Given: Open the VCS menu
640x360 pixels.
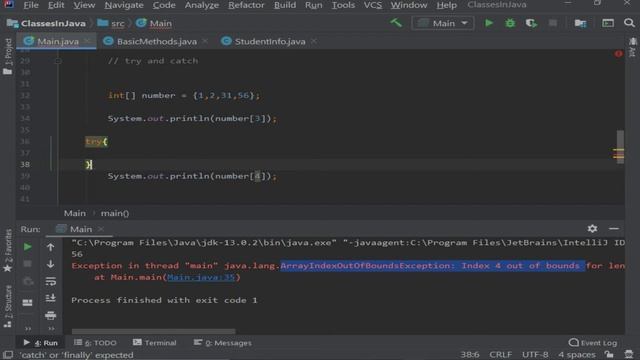Looking at the screenshot, I should [373, 5].
